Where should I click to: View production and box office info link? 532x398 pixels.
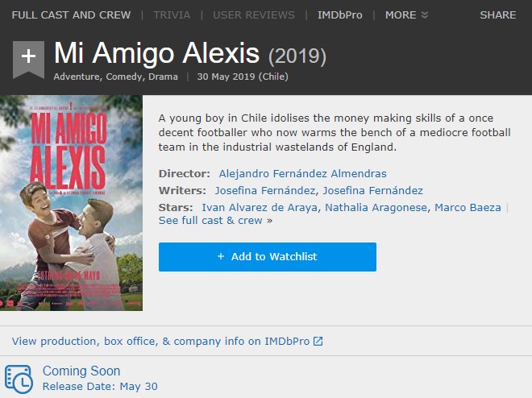pyautogui.click(x=161, y=342)
